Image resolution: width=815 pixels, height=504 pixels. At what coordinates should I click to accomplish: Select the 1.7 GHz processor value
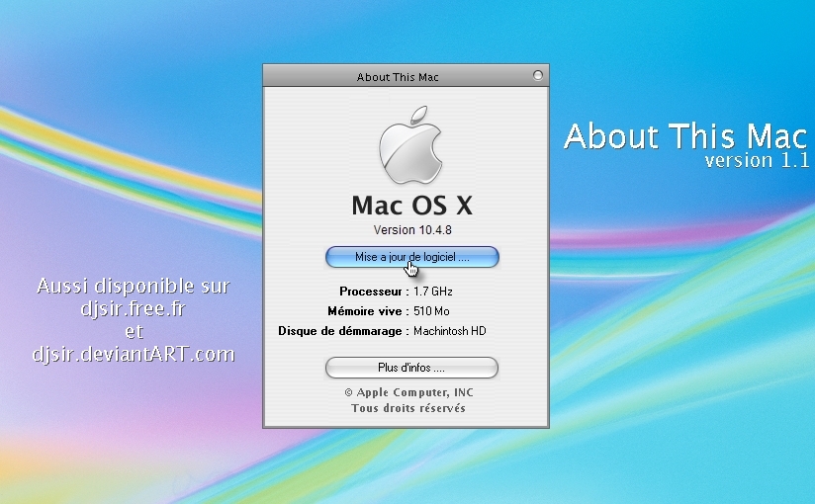pos(433,293)
